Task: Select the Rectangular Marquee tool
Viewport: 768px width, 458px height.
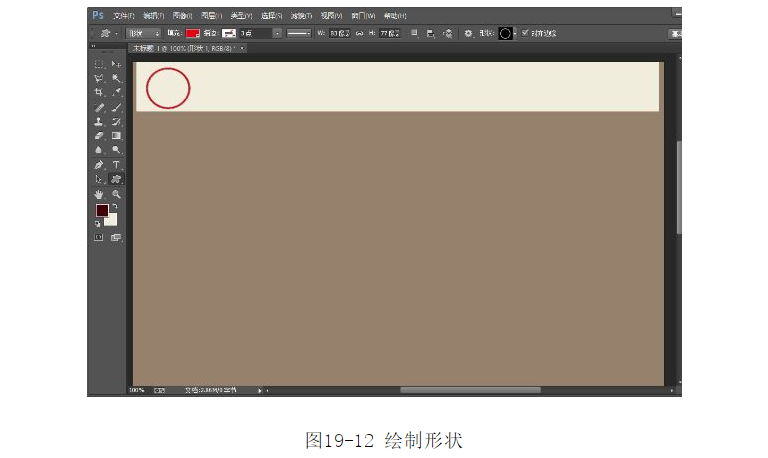Action: [99, 64]
